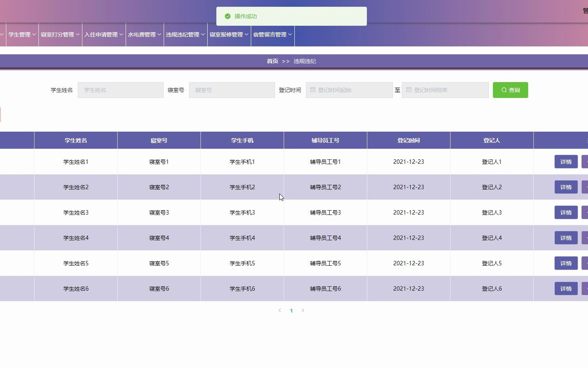The width and height of the screenshot is (588, 368).
Task: Open 详情 for 学生姓名6
Action: [x=565, y=288]
